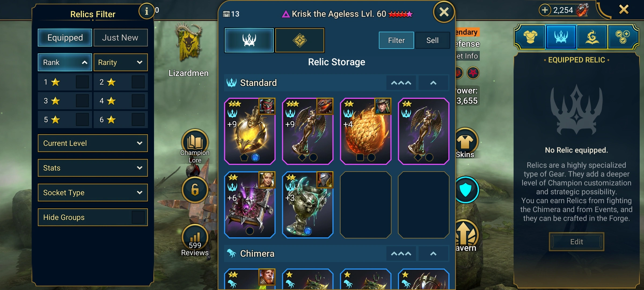Check the 6 star rank checkbox

138,119
